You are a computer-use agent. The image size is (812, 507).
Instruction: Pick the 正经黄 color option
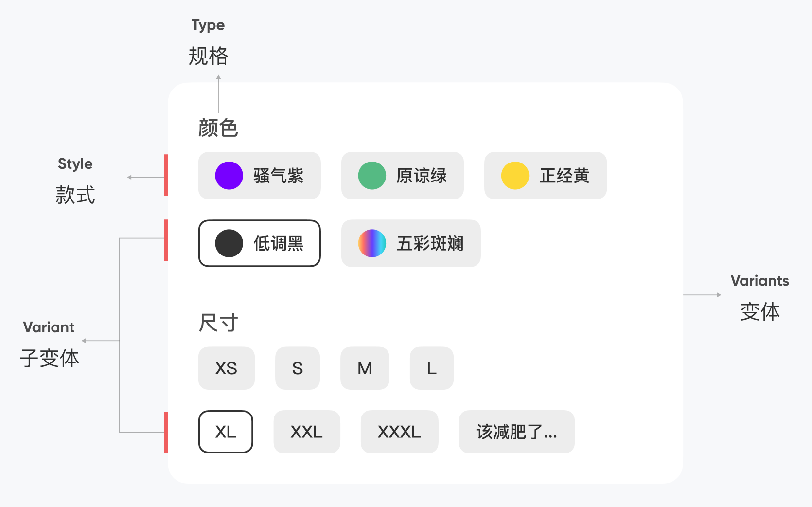564,176
